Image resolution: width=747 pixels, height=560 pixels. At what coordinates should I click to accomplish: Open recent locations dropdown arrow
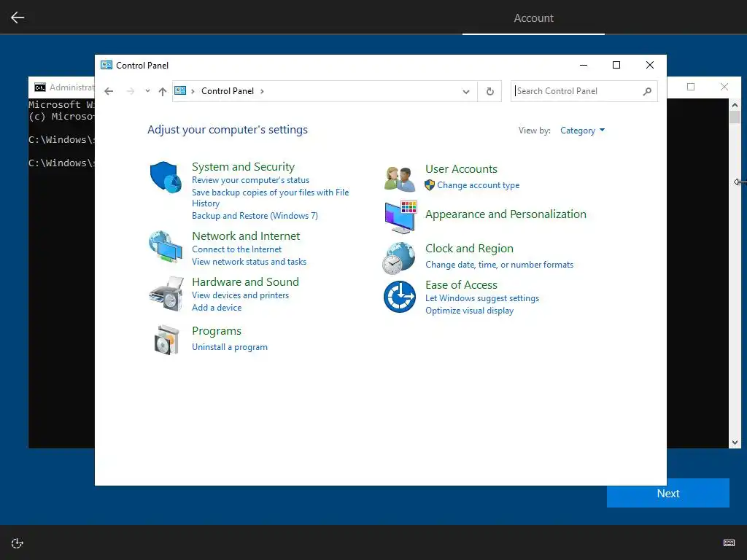(147, 91)
